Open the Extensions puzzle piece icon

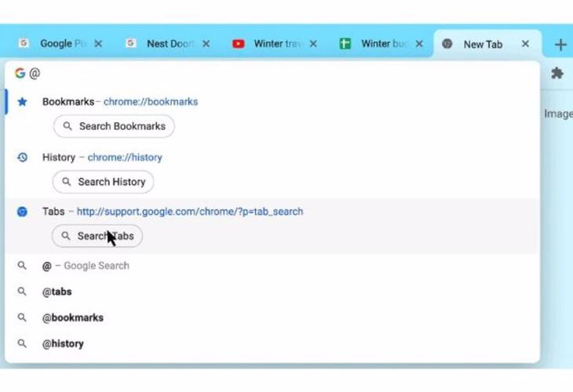pos(557,74)
